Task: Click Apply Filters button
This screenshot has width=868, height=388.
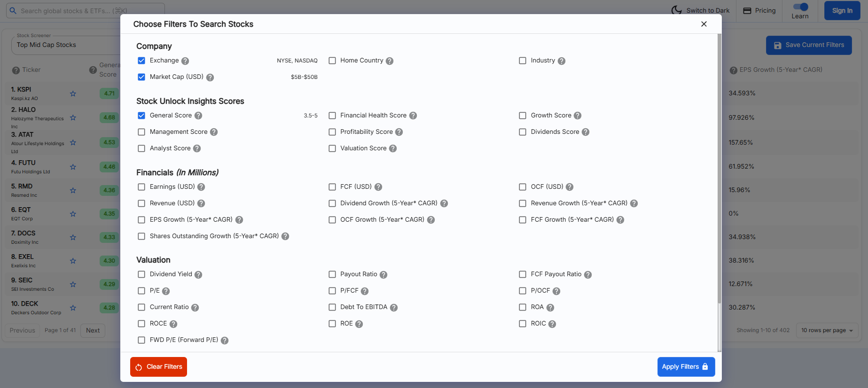Action: (x=686, y=367)
